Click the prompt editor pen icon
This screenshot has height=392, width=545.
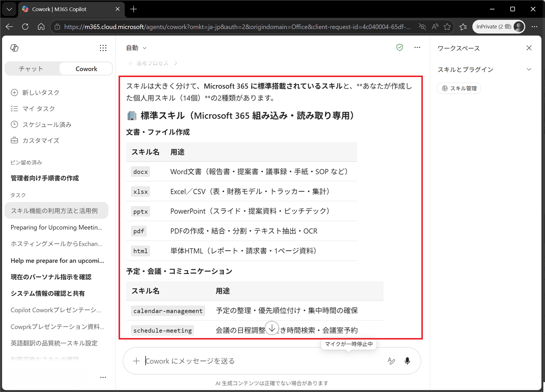pos(391,361)
